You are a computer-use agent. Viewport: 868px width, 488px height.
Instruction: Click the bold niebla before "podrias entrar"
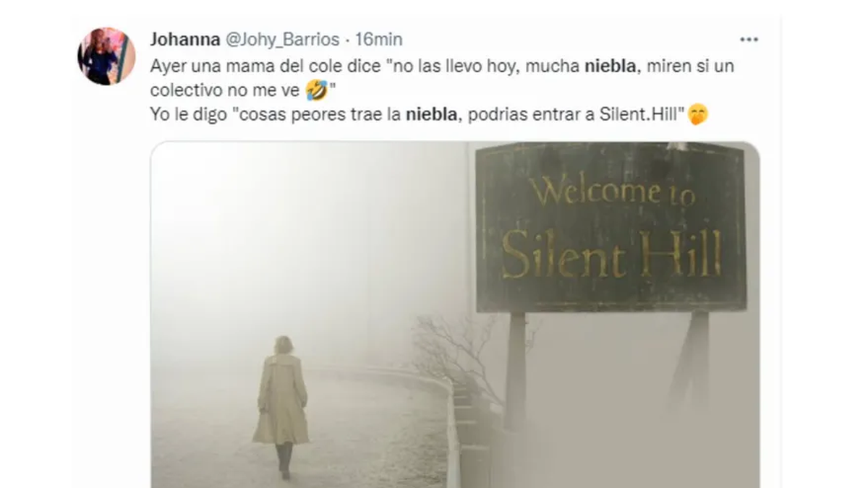tap(433, 114)
